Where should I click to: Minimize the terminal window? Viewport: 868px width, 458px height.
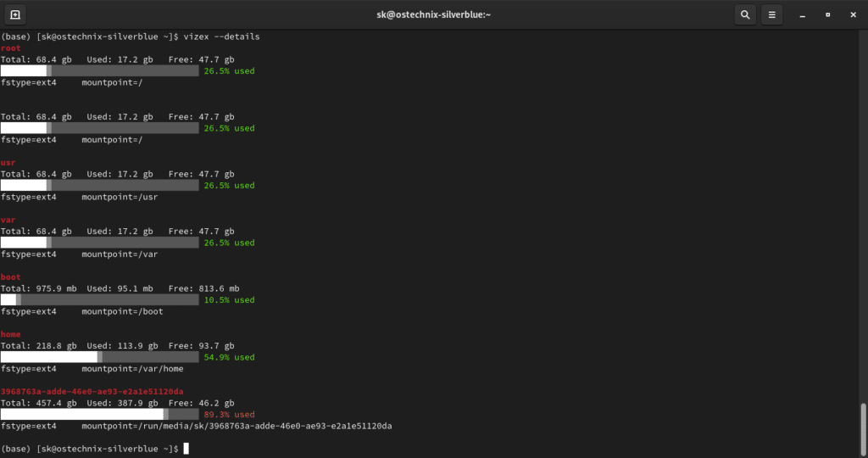coord(802,14)
